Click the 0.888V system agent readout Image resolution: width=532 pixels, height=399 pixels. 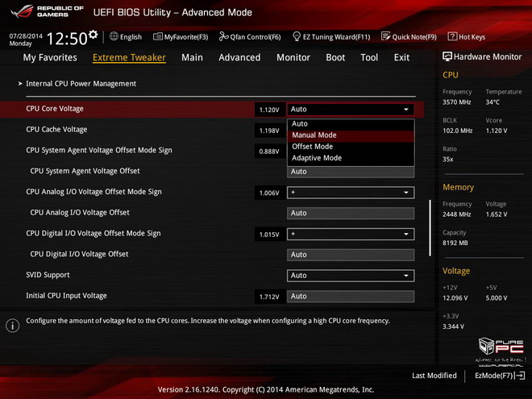(x=269, y=152)
